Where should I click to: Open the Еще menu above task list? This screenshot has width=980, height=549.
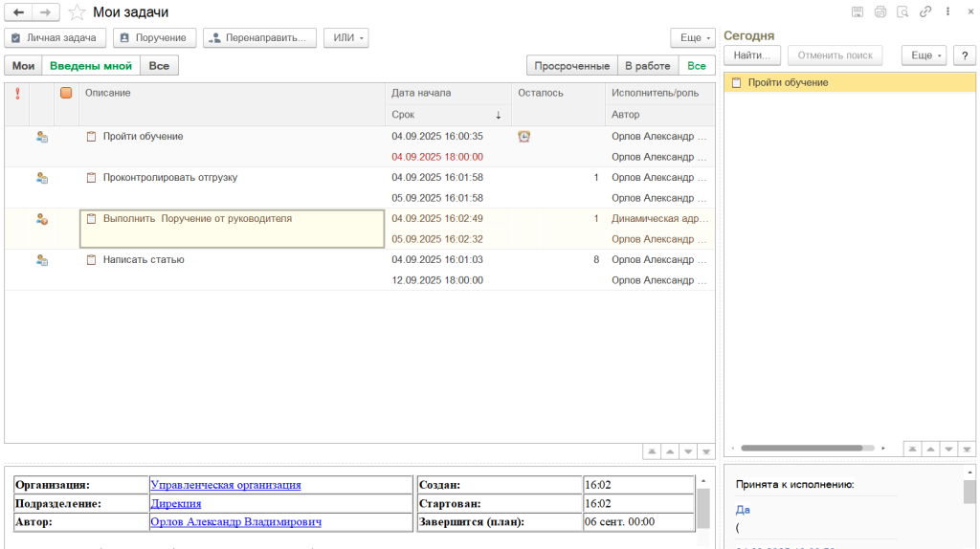pos(693,38)
